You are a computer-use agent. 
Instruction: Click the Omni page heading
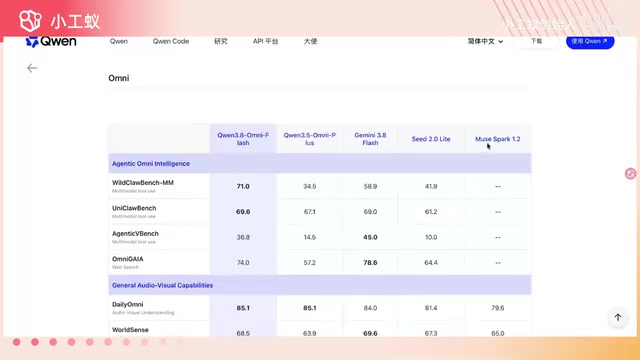[x=119, y=78]
